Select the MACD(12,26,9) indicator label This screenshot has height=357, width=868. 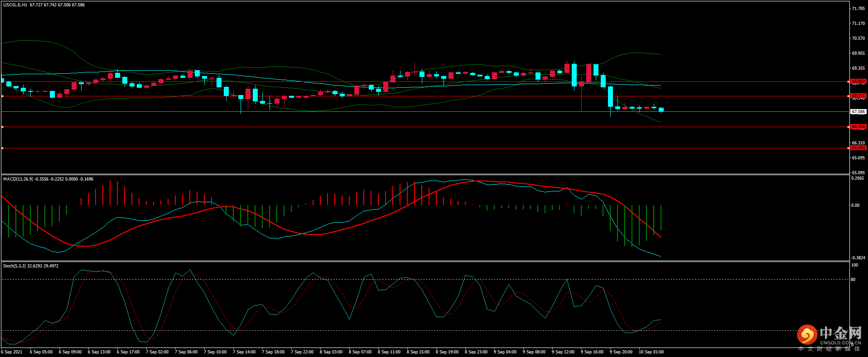[18, 179]
